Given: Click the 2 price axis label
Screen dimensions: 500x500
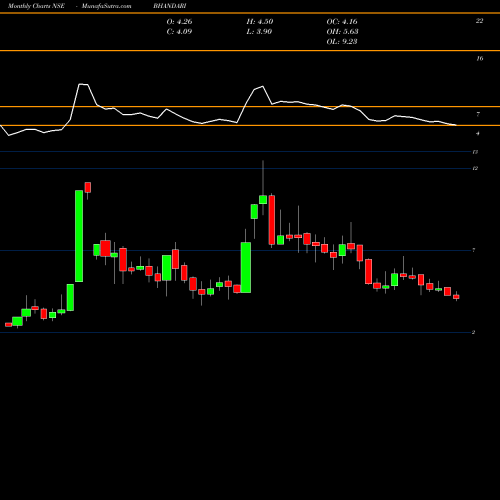Looking at the screenshot, I should click(x=473, y=332).
